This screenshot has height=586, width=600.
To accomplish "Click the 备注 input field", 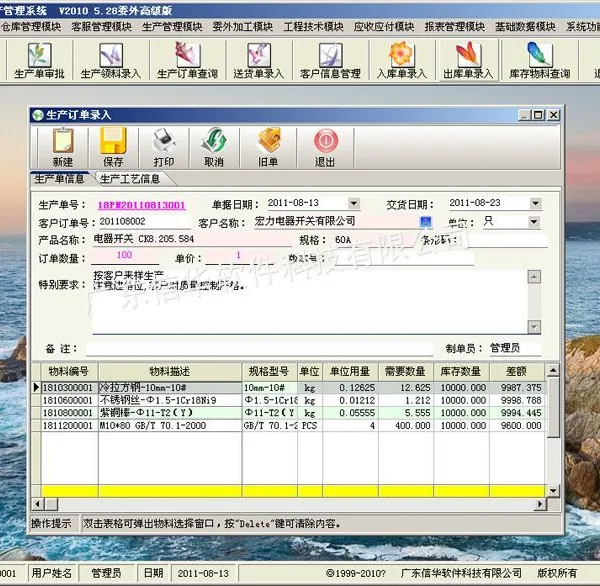I will tap(259, 349).
